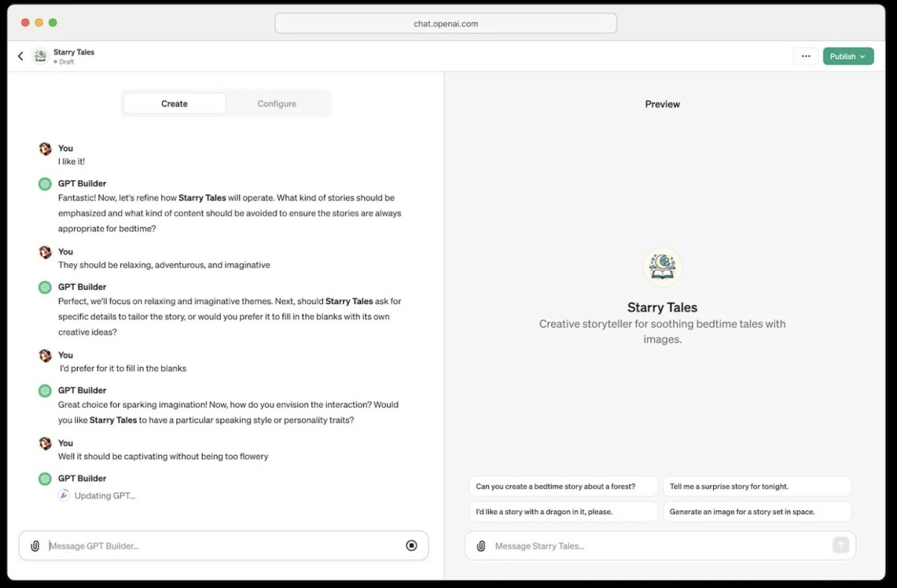Click the space story image prompt
Viewport: 897px width, 588px height.
[x=756, y=512]
